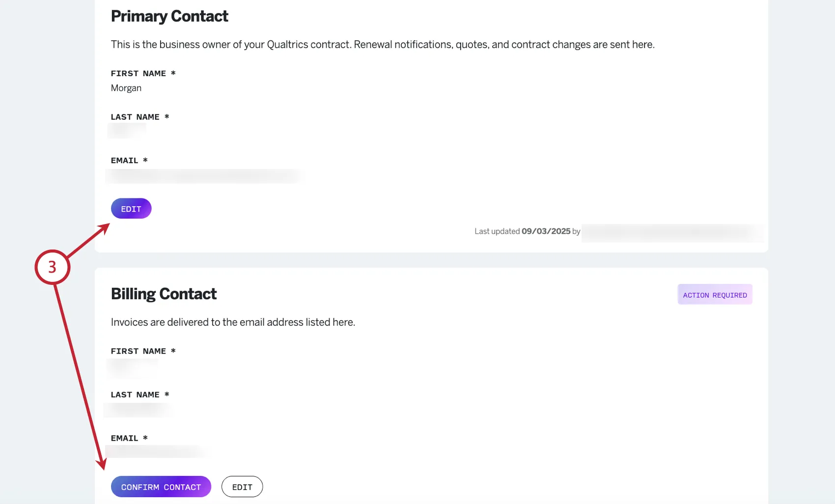Click the Email label in Billing Contact
The width and height of the screenshot is (835, 504).
[x=128, y=438]
